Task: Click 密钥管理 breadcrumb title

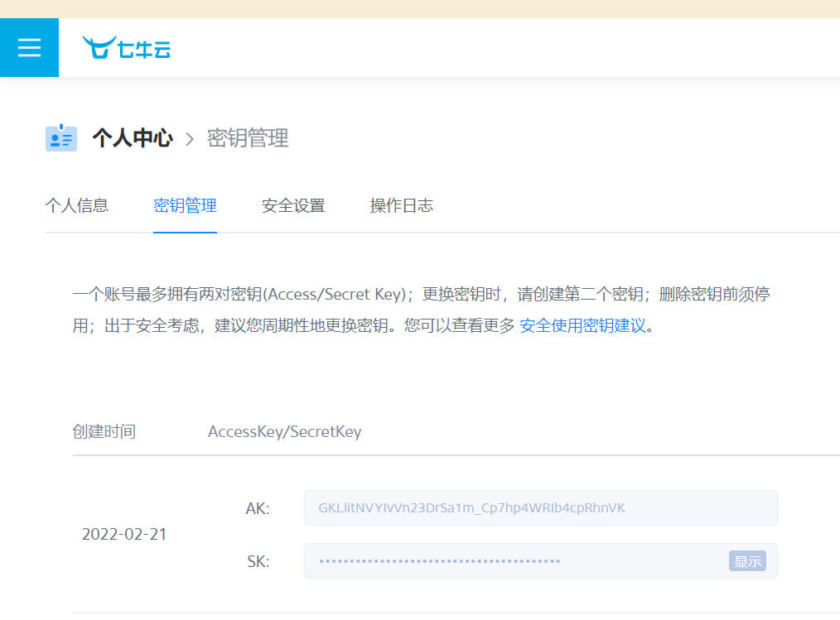Action: [248, 138]
